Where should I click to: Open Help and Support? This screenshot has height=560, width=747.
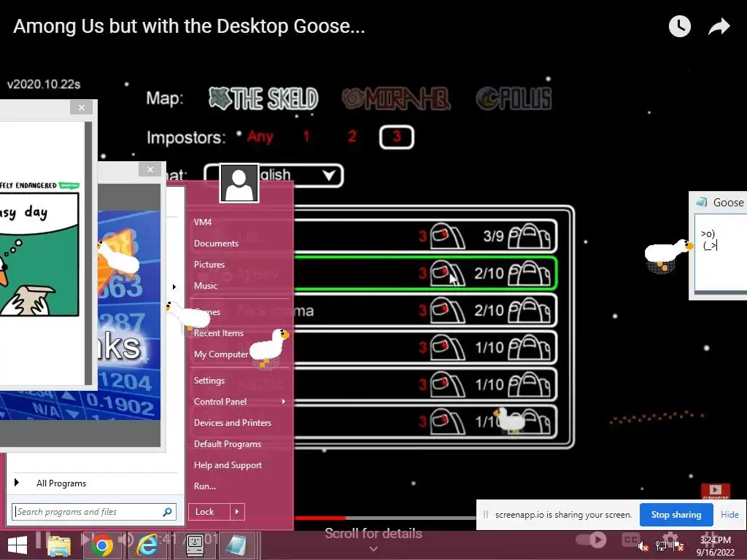pyautogui.click(x=228, y=464)
